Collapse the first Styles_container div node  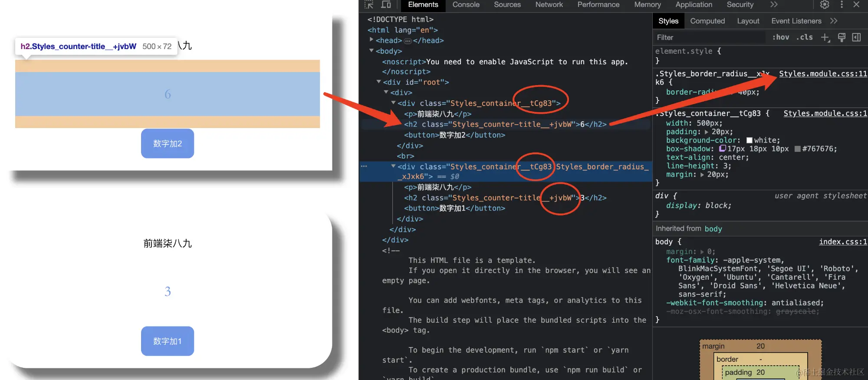[x=394, y=102]
